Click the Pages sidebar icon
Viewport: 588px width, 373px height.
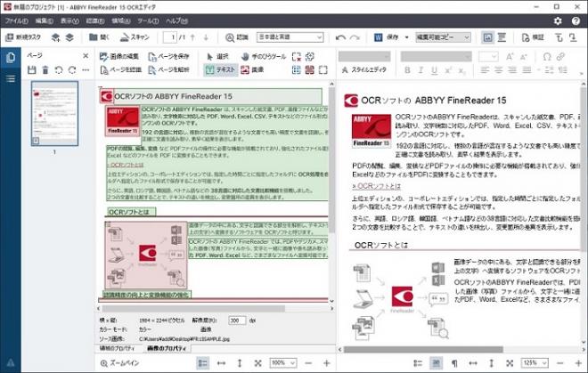click(x=11, y=58)
